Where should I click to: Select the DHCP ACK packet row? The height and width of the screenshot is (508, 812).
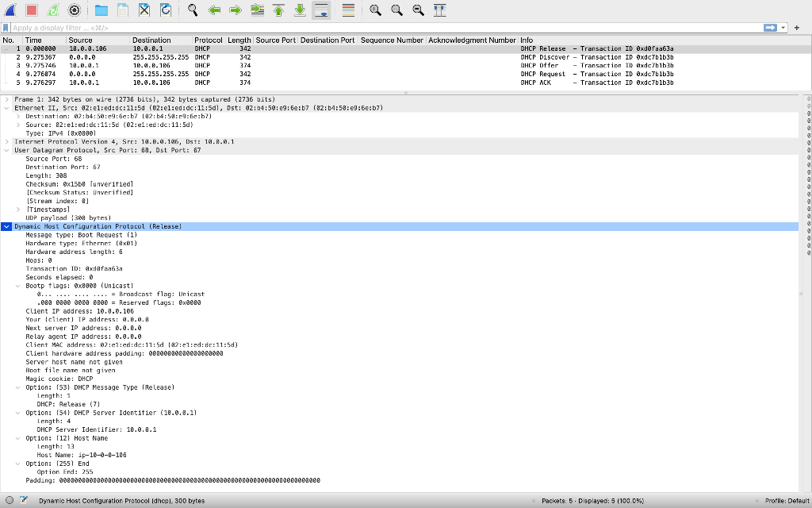(238, 82)
